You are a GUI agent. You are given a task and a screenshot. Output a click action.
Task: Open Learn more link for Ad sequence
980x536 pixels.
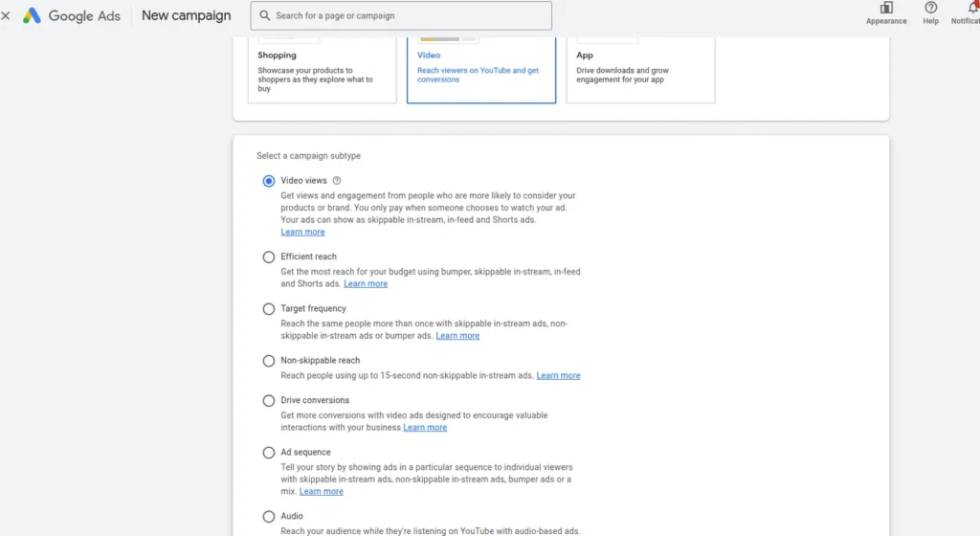pos(321,492)
